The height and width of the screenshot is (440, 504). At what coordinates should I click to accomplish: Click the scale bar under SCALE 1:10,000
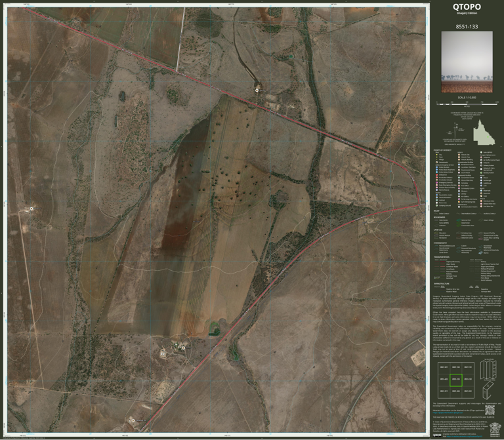click(x=468, y=104)
